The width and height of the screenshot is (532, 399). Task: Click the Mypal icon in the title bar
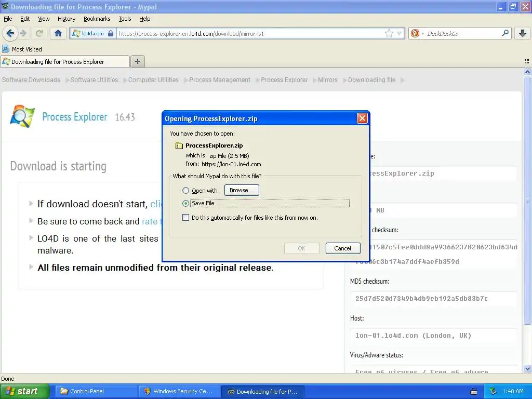click(5, 6)
